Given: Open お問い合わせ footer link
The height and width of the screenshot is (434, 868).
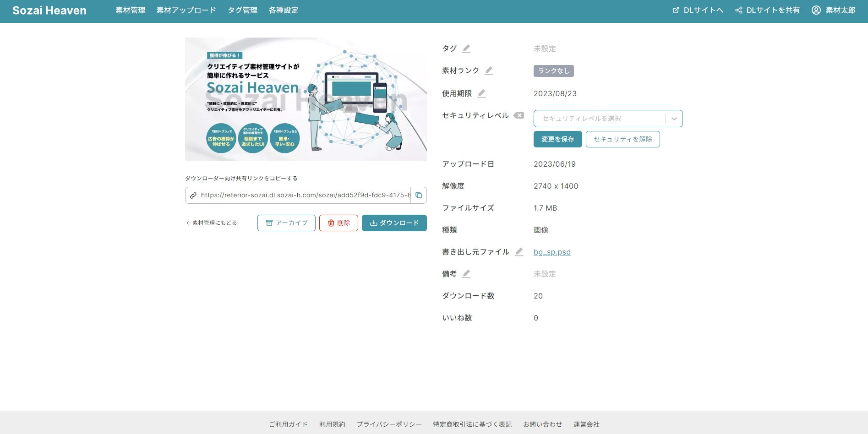Looking at the screenshot, I should [x=542, y=424].
